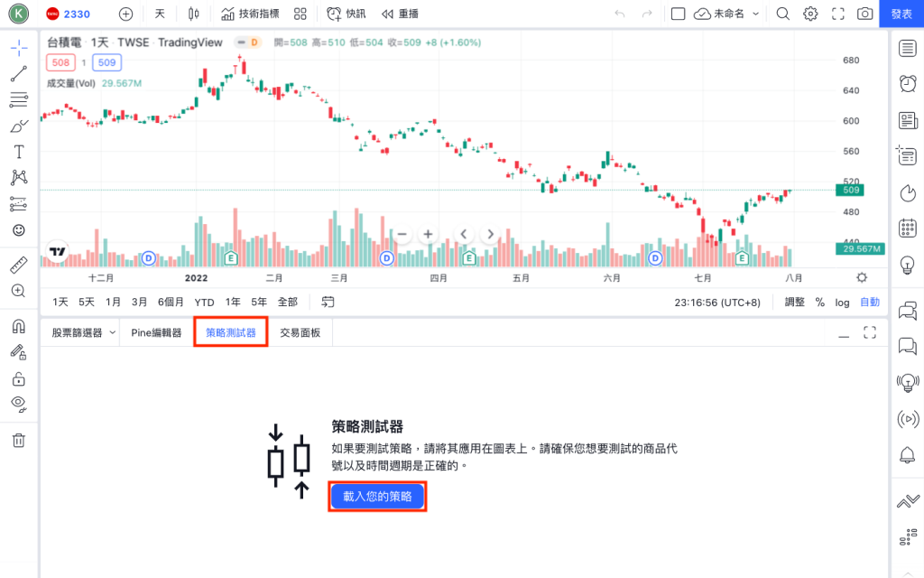Image resolution: width=924 pixels, height=578 pixels.
Task: Open indicator templates grid icon
Action: (x=300, y=14)
